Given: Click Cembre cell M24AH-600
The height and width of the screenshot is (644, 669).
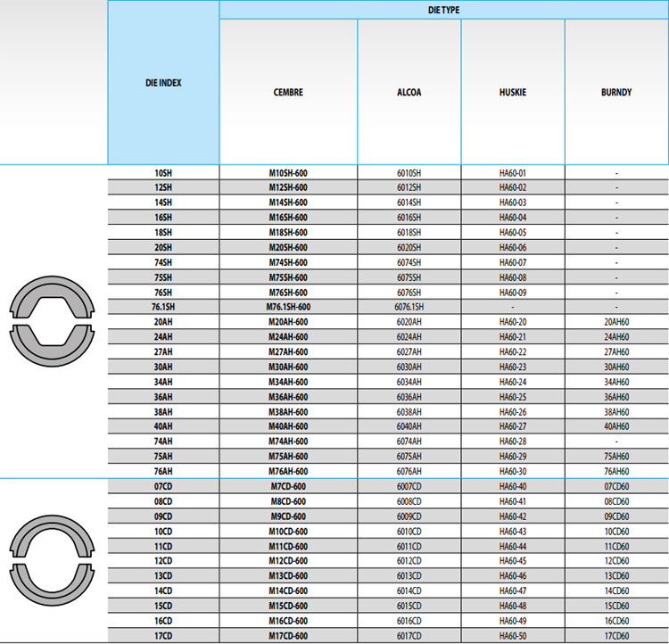Looking at the screenshot, I should pyautogui.click(x=288, y=337).
